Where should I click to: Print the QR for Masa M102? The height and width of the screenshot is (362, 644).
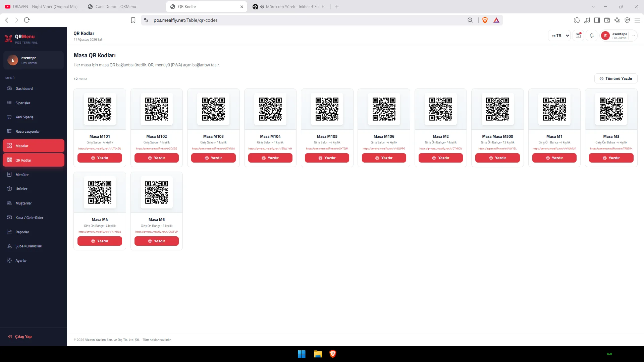[157, 158]
